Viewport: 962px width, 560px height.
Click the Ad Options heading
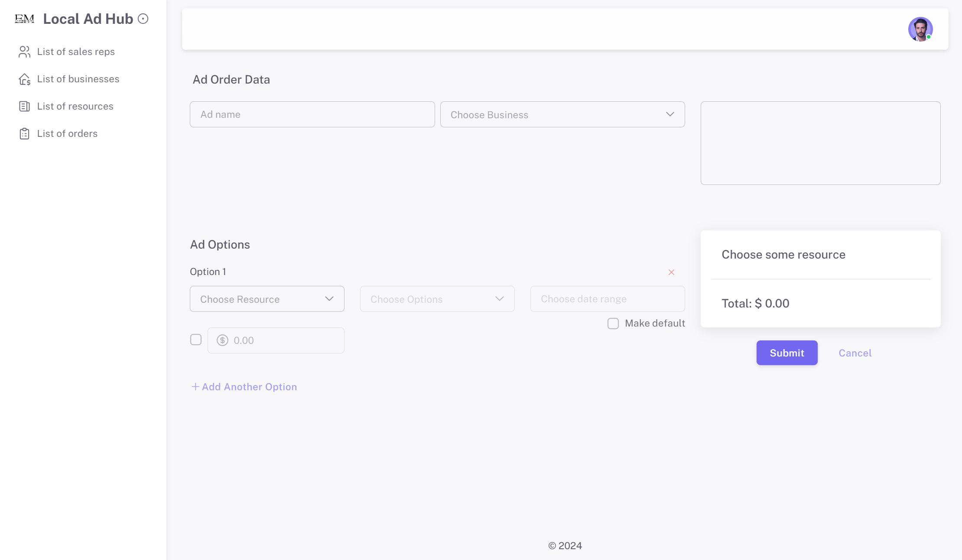click(220, 245)
